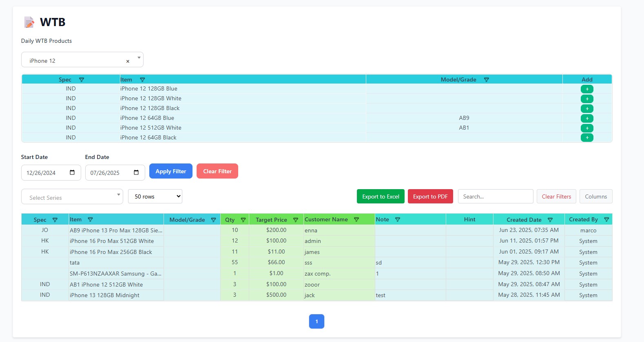Image resolution: width=644 pixels, height=342 pixels.
Task: Click the $500.00 target price cell
Action: click(276, 295)
